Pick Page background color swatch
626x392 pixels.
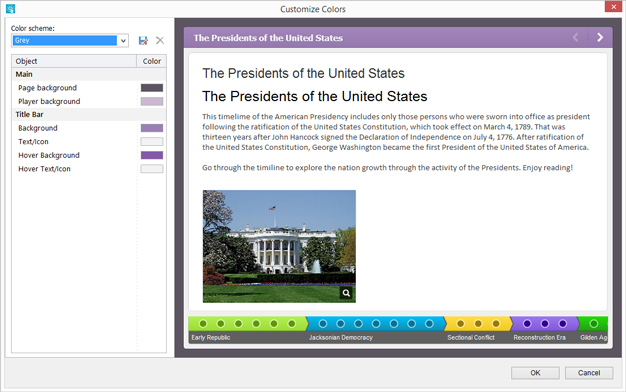152,88
